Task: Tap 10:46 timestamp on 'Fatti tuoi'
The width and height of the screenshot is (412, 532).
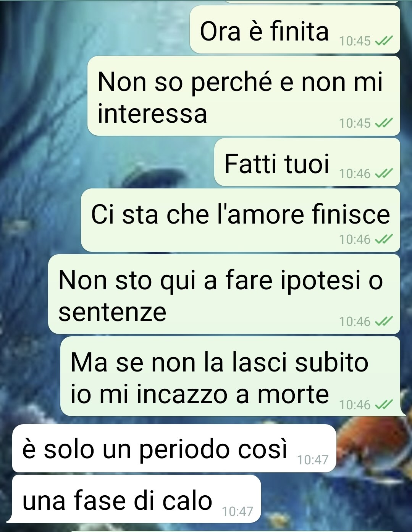Action: 355,174
